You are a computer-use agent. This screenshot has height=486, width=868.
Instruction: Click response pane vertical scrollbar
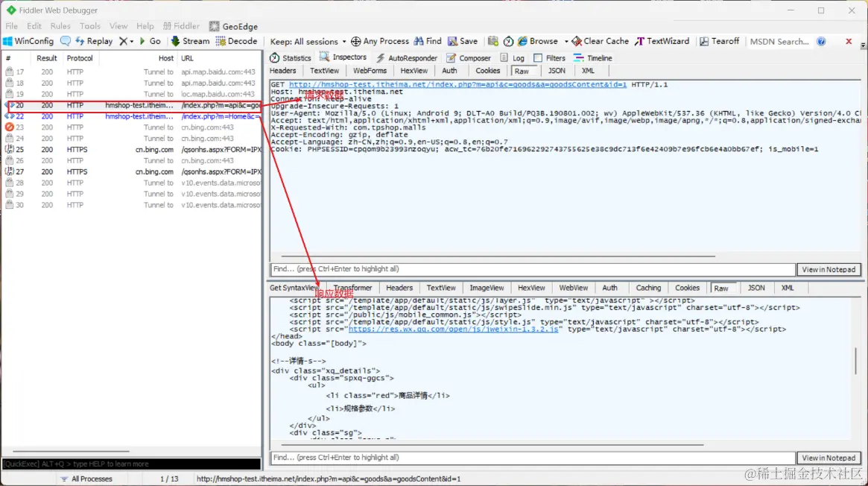[856, 361]
